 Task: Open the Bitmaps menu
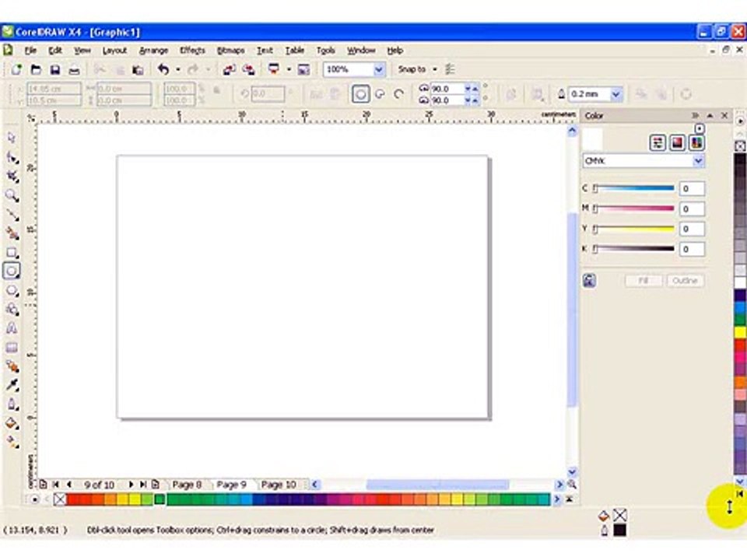click(x=230, y=51)
